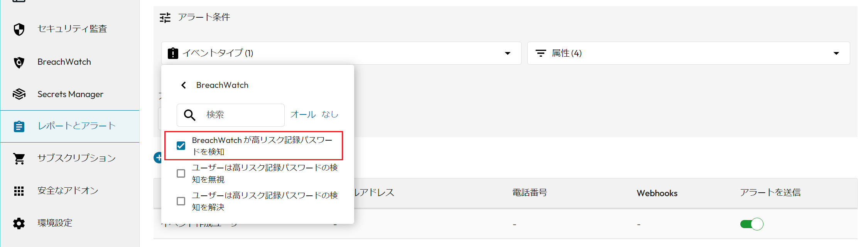The height and width of the screenshot is (247, 868).
Task: Click the レポートとアラート clipboard icon
Action: tap(19, 126)
